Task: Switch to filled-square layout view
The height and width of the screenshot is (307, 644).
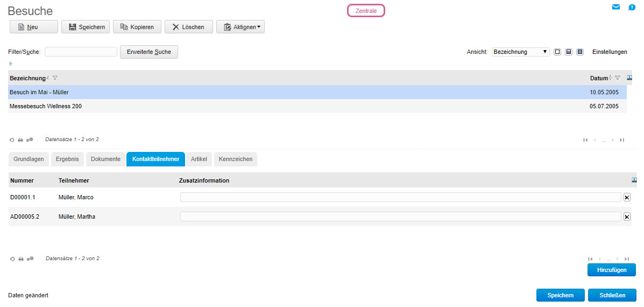Action: pyautogui.click(x=579, y=52)
